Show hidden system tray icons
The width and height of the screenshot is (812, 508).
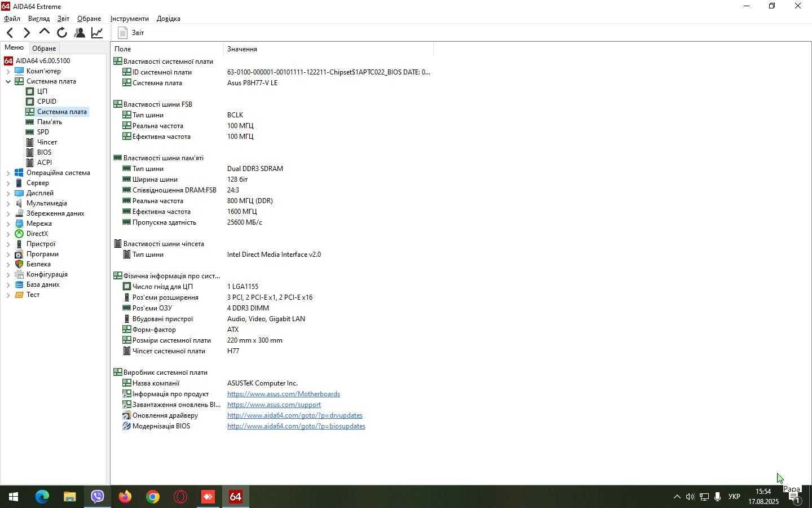[677, 497]
